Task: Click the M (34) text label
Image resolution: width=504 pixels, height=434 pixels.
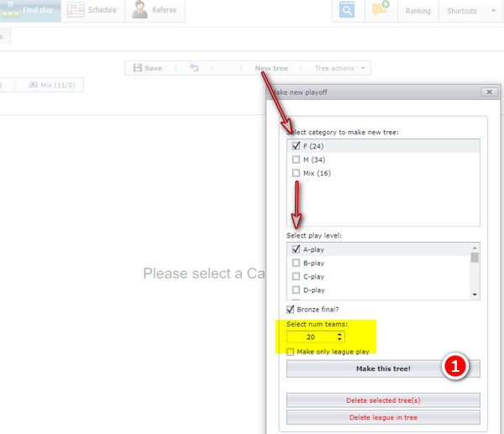Action: (x=314, y=159)
